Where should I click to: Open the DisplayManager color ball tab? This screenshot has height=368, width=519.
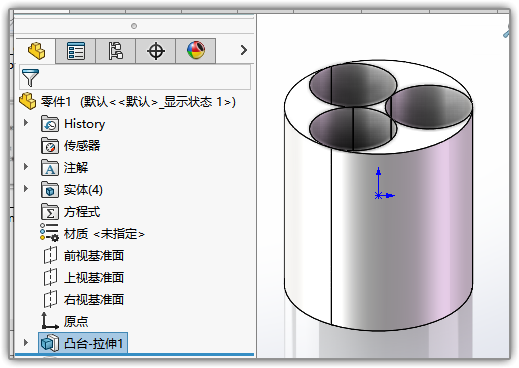point(196,51)
